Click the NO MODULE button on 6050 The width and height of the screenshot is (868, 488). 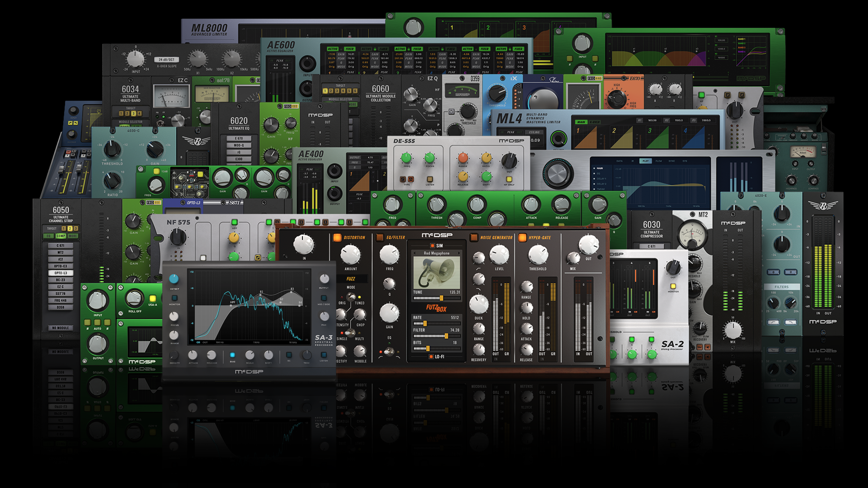pos(60,328)
